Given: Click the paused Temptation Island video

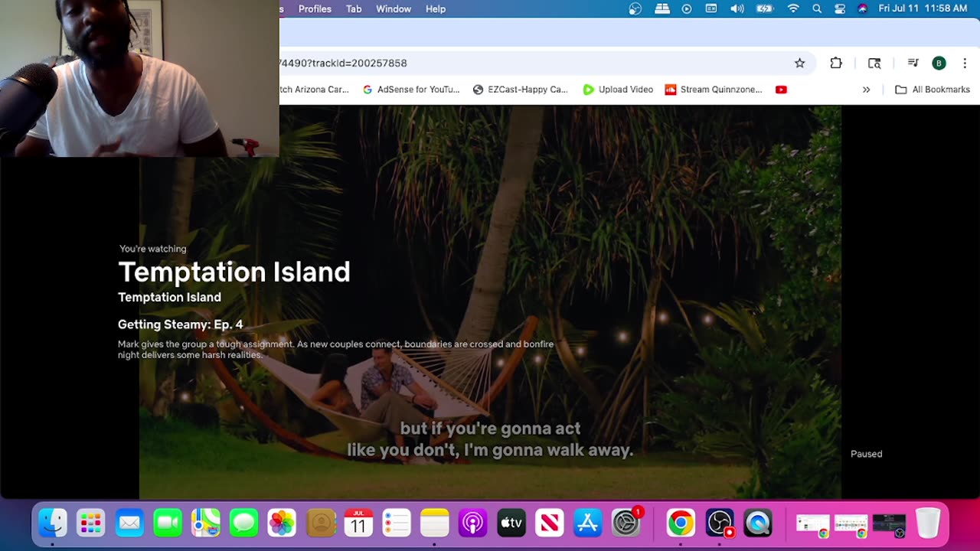Looking at the screenshot, I should [x=490, y=302].
